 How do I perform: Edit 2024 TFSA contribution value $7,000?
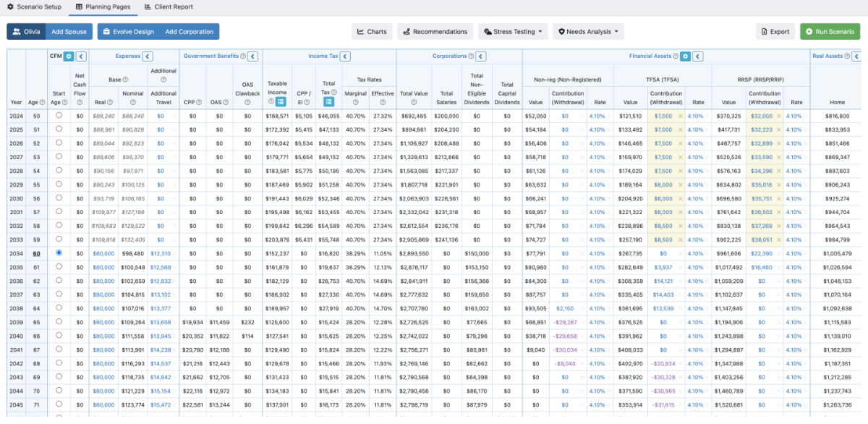pyautogui.click(x=663, y=116)
